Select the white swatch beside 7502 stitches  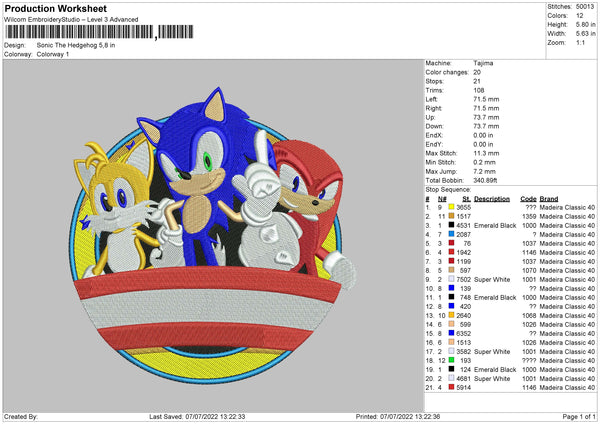point(451,279)
